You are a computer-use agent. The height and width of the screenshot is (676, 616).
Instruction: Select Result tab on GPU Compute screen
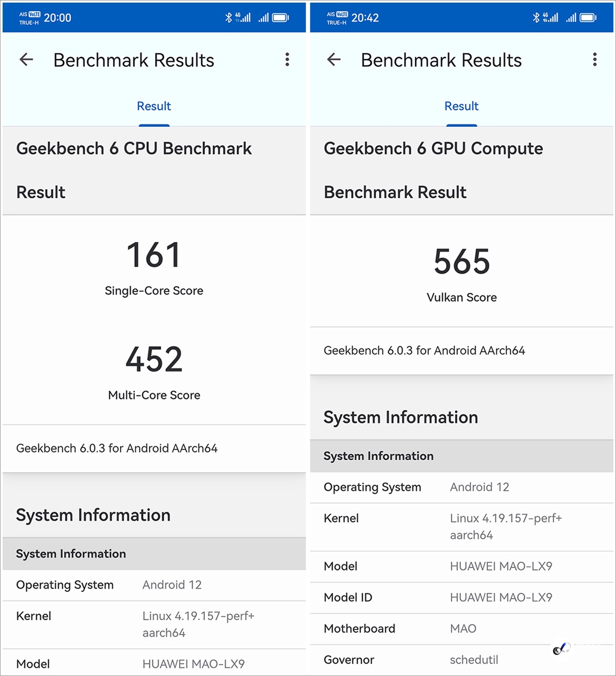click(x=461, y=106)
